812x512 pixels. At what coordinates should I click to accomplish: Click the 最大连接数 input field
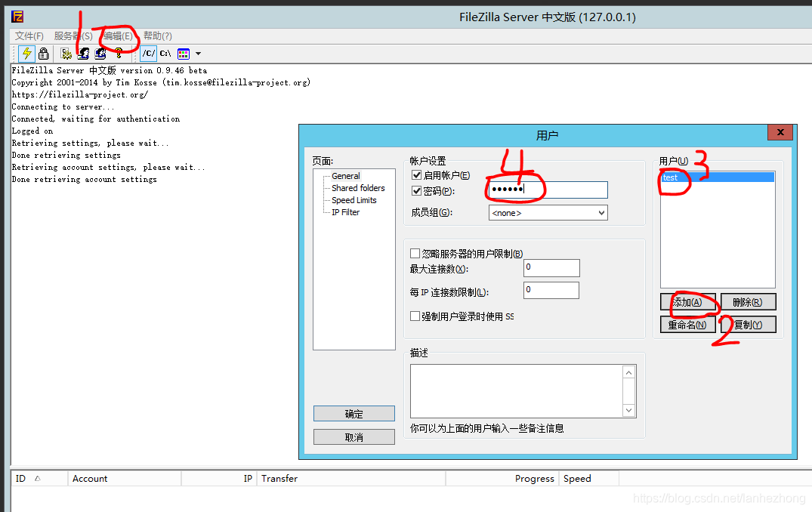click(x=551, y=267)
